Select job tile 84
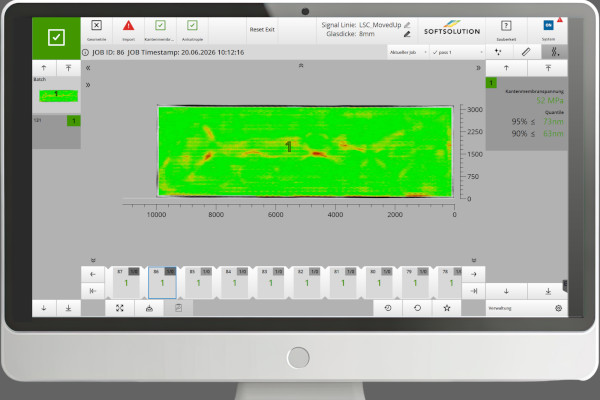 (235, 282)
